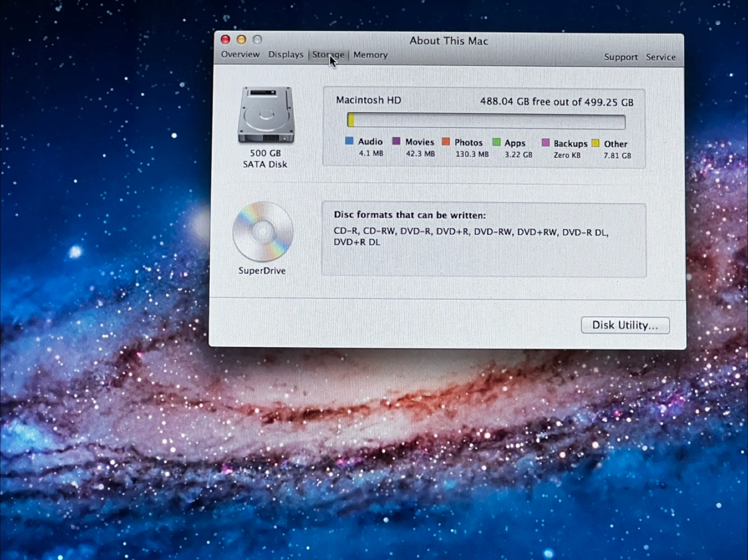Viewport: 748px width, 560px height.
Task: Click the SuperDrive optical disc icon
Action: (x=263, y=232)
